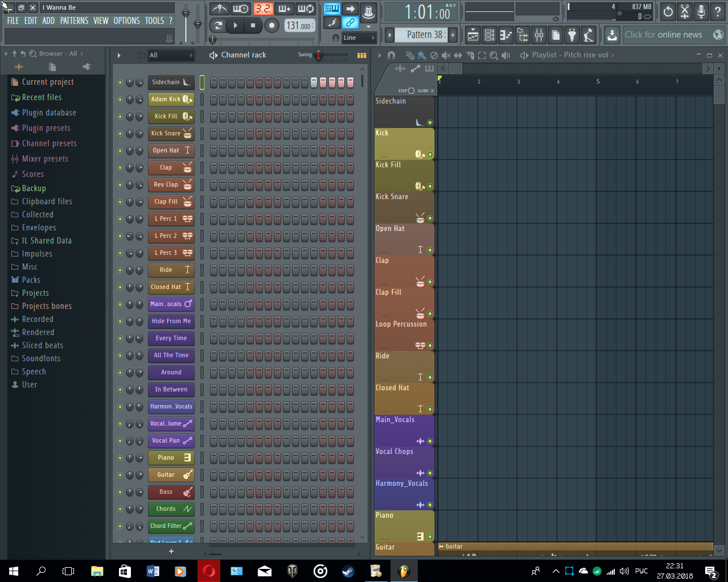Open the PATTERNS menu
Image resolution: width=728 pixels, height=582 pixels.
click(74, 20)
